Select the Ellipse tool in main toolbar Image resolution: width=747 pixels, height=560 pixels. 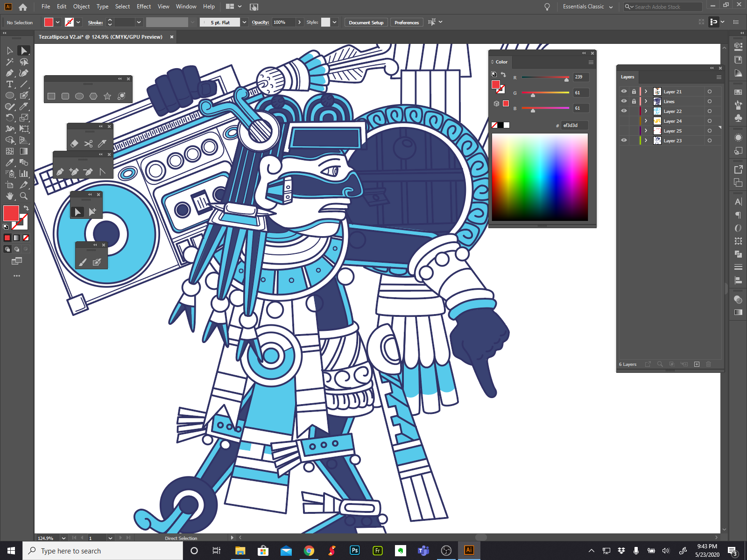(x=10, y=95)
